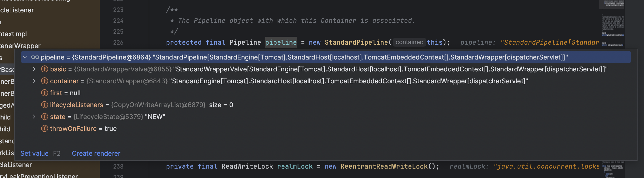Click the container: parameter hint
The width and height of the screenshot is (644, 178).
coord(409,42)
